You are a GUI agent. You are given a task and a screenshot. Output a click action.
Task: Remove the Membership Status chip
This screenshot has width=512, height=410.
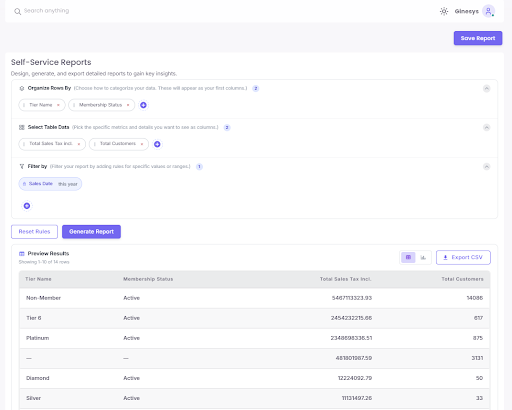tap(128, 105)
